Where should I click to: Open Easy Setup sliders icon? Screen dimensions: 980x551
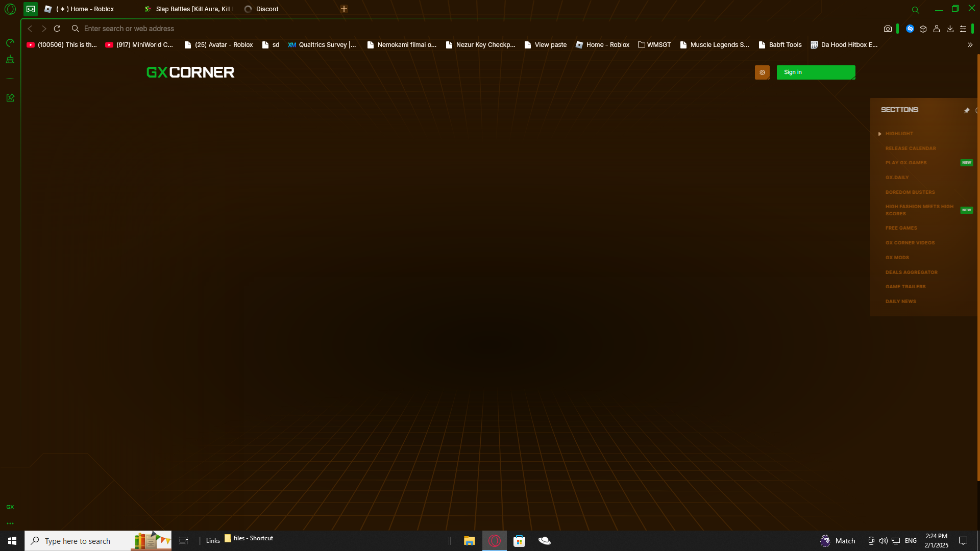(963, 29)
